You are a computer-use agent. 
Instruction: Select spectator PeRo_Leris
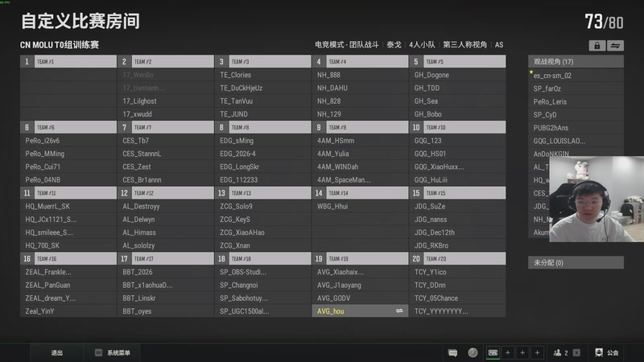pos(576,102)
